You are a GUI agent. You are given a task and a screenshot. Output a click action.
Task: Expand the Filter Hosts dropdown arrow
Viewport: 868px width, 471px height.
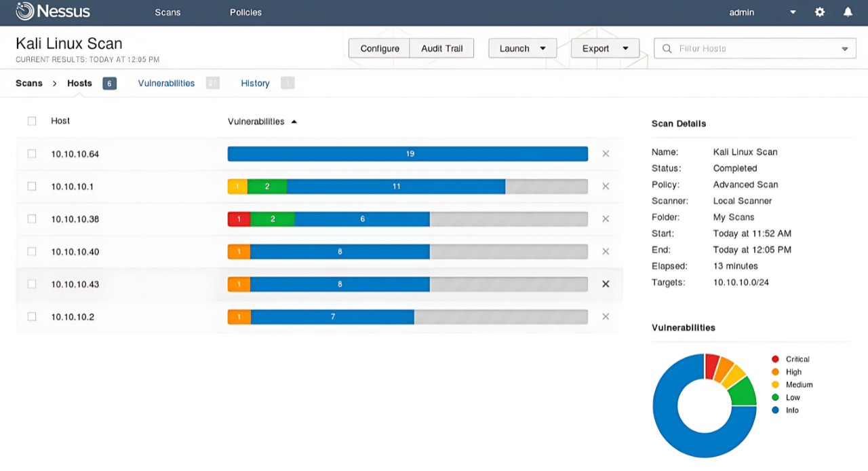(x=845, y=49)
